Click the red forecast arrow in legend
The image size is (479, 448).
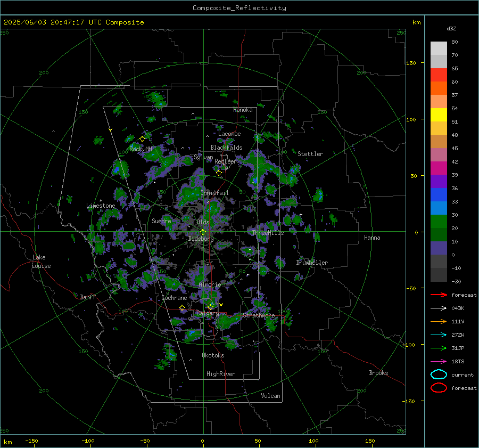click(x=439, y=295)
